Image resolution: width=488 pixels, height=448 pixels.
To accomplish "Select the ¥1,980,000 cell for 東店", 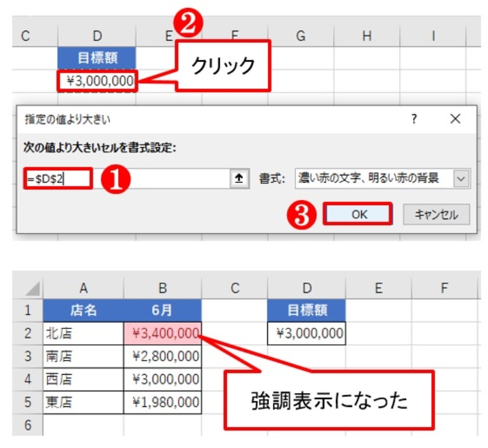I will point(163,402).
